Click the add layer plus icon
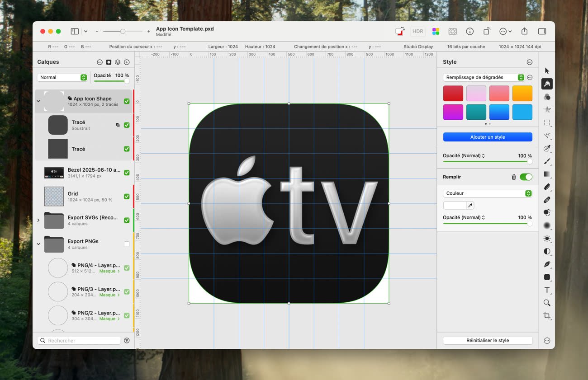 pyautogui.click(x=127, y=62)
